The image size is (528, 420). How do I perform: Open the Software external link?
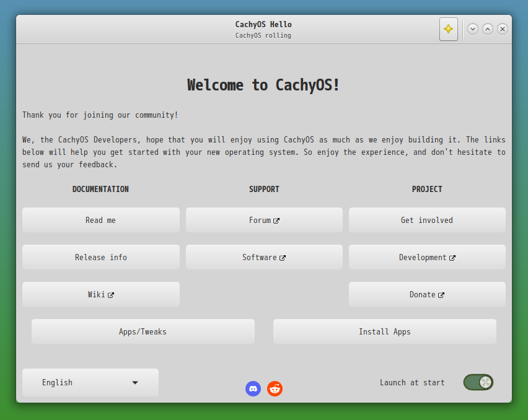[x=264, y=257]
